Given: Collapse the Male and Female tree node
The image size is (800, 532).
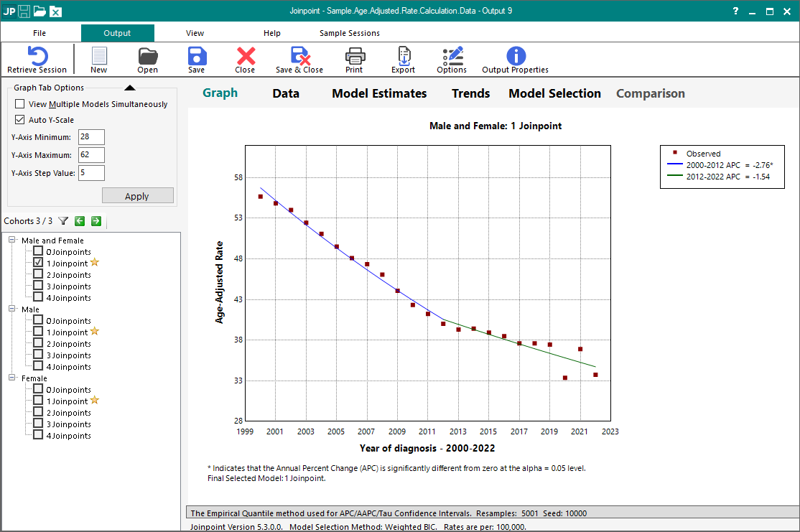Looking at the screenshot, I should [12, 241].
